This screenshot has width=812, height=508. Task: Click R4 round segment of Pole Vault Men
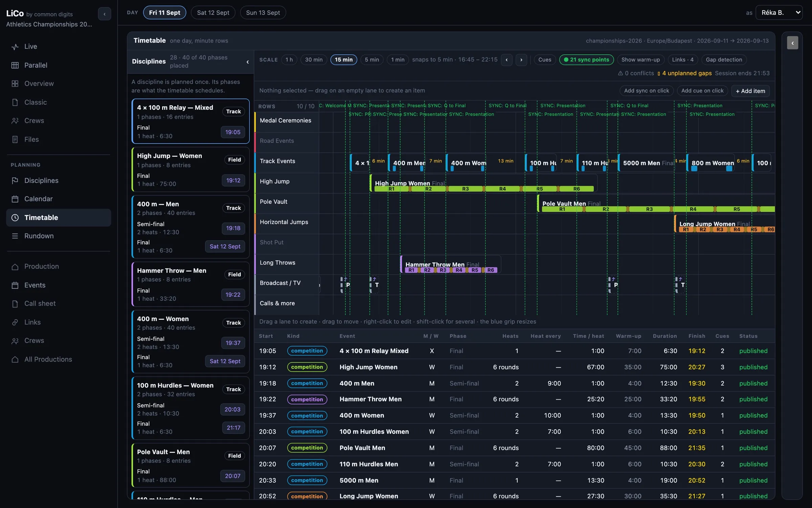point(693,209)
